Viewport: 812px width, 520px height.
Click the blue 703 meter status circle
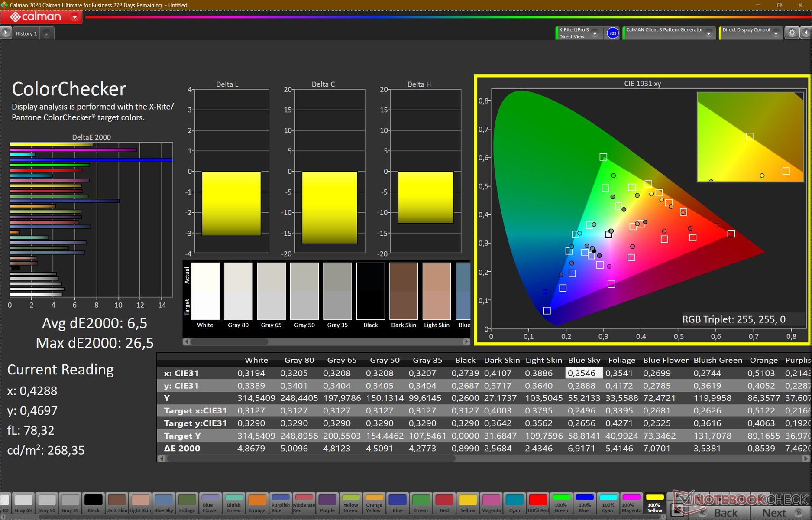tap(612, 33)
